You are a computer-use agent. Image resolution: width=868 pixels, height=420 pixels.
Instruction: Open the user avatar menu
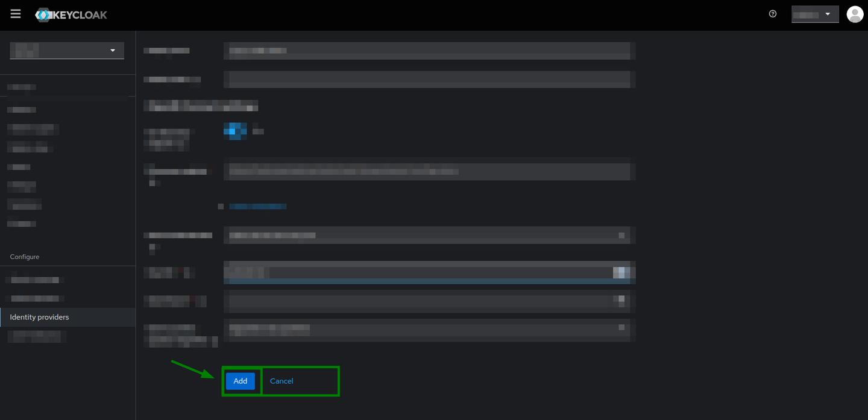tap(855, 14)
